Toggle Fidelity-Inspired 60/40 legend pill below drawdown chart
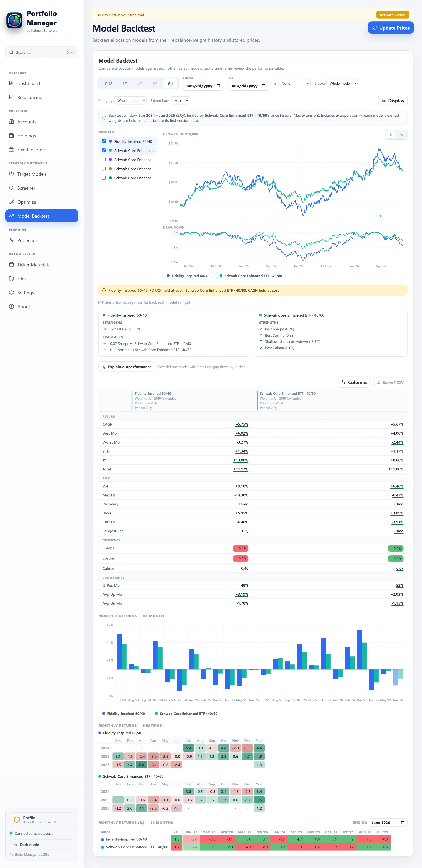The image size is (422, 868). (x=188, y=276)
